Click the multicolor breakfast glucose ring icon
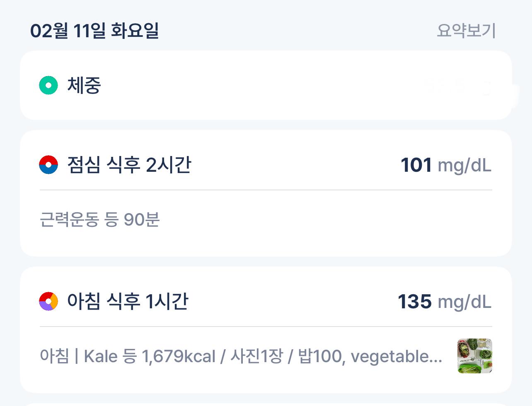 (x=48, y=301)
